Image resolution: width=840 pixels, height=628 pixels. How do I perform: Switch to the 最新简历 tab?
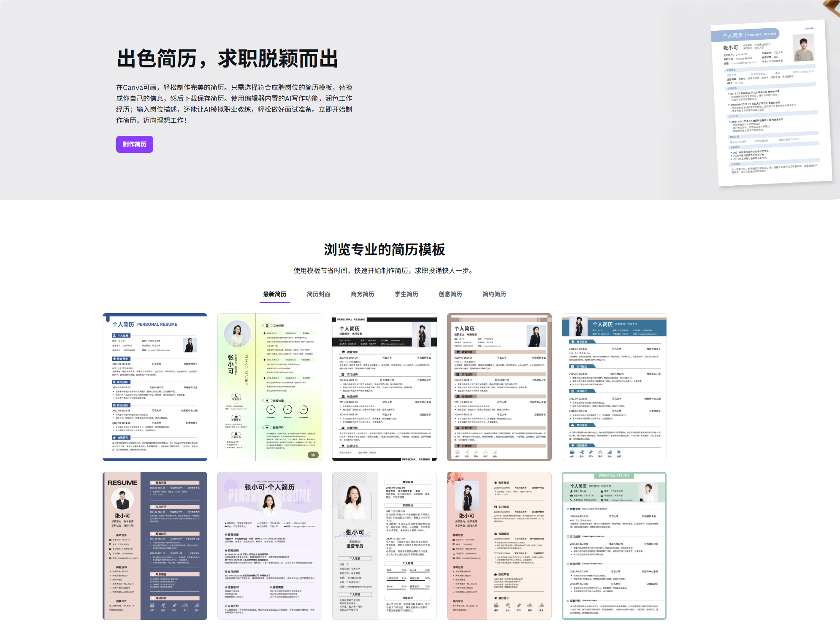coord(274,294)
